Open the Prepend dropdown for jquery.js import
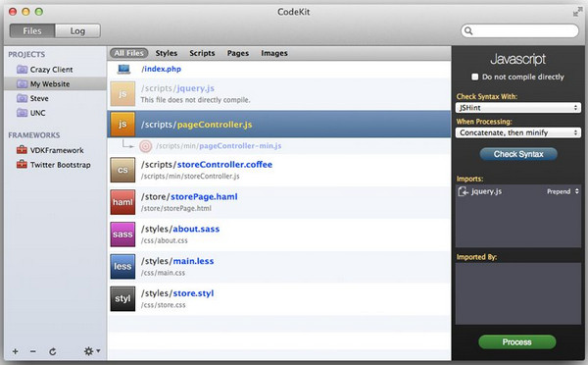The image size is (588, 365). pyautogui.click(x=563, y=191)
